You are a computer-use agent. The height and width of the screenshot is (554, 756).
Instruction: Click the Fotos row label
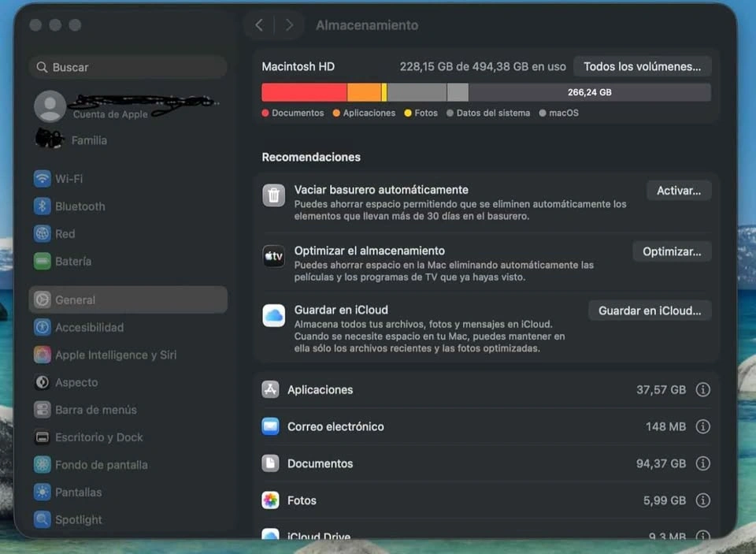(302, 500)
